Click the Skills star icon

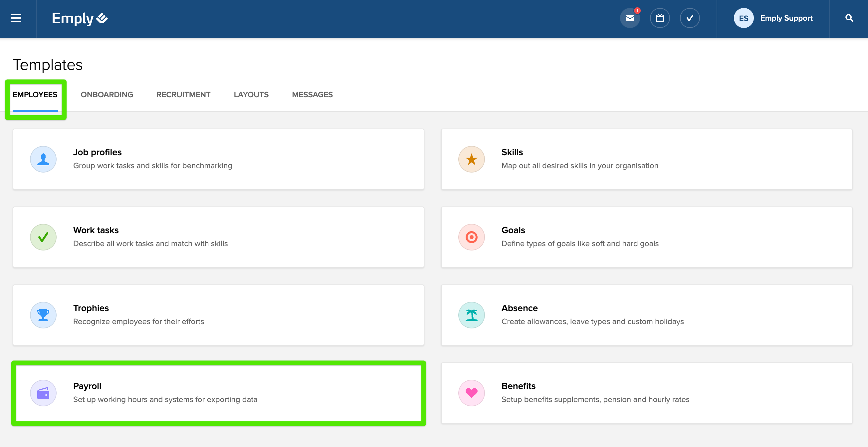coord(471,159)
